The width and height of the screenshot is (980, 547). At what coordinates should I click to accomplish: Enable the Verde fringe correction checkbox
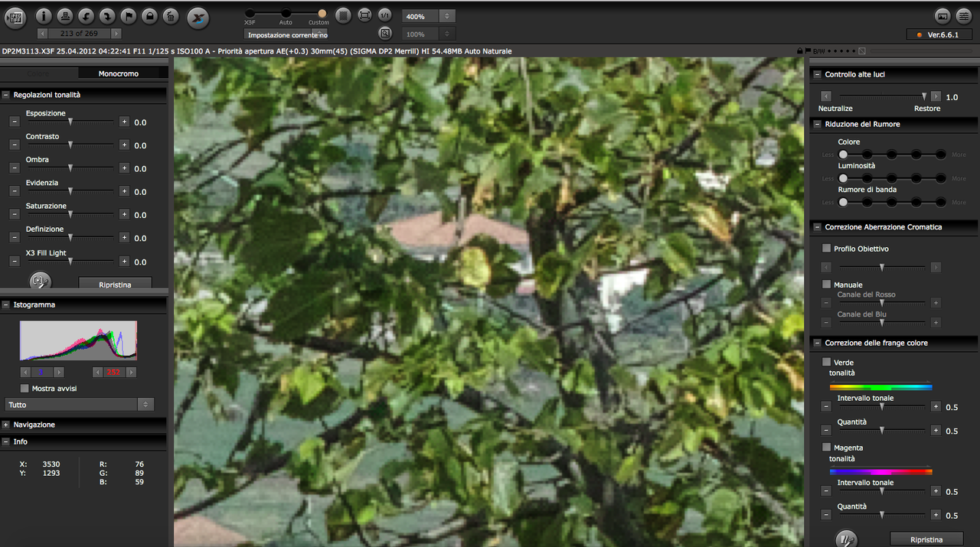826,362
